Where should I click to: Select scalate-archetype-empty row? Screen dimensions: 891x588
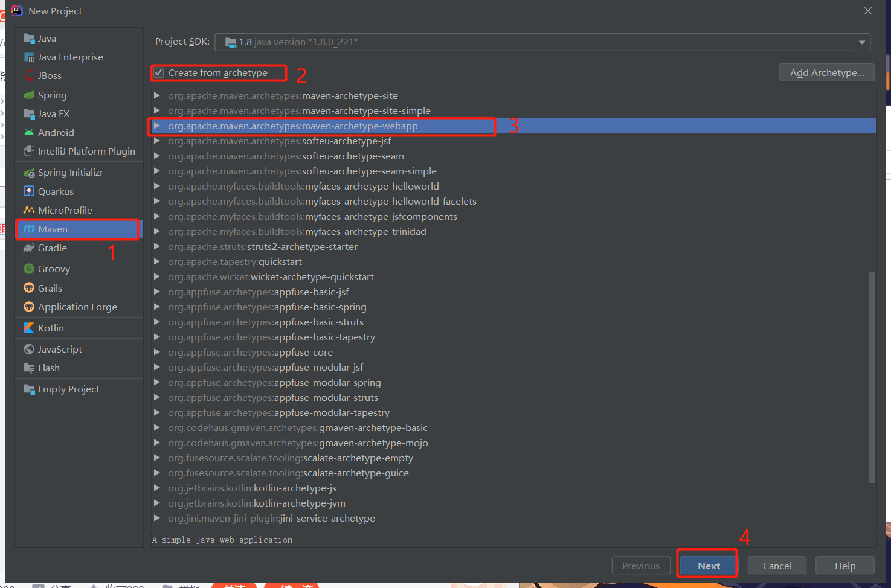[513, 458]
